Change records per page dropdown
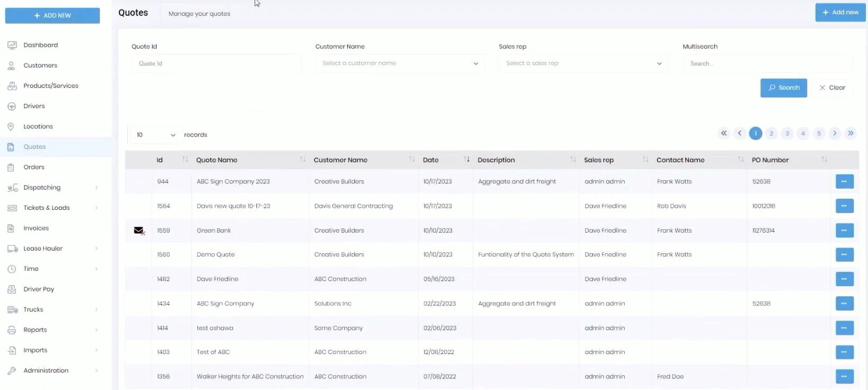 155,135
